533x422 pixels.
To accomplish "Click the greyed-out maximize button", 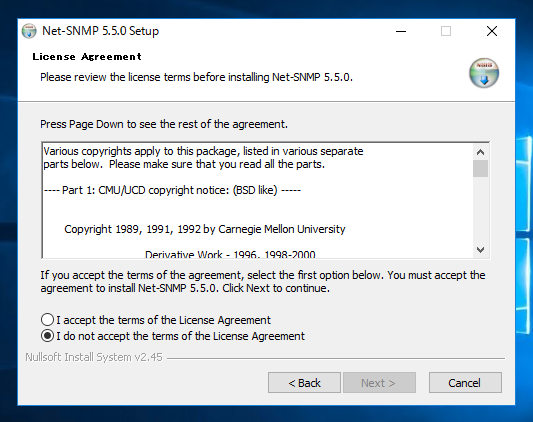I will click(x=446, y=31).
